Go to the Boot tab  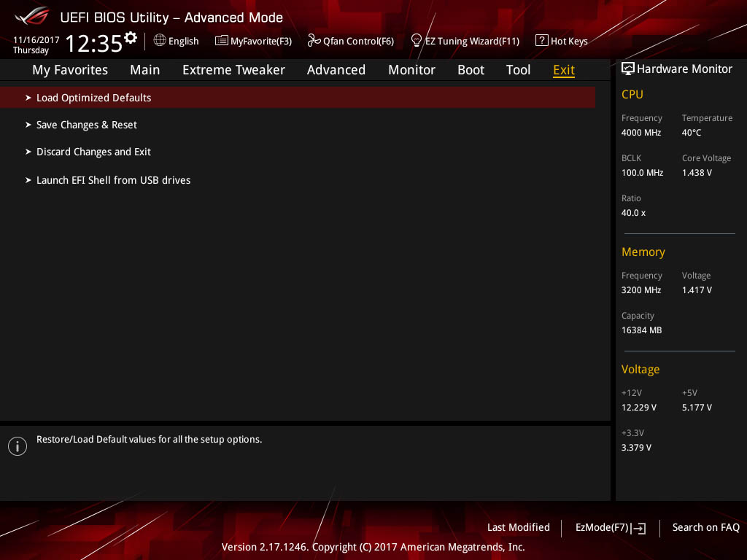pos(471,70)
